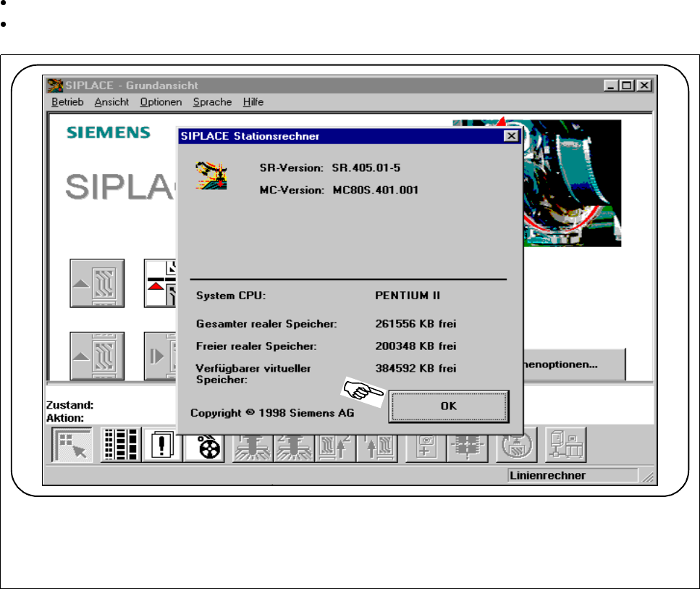Open the Ansicht menu
The image size is (700, 589).
[x=111, y=102]
